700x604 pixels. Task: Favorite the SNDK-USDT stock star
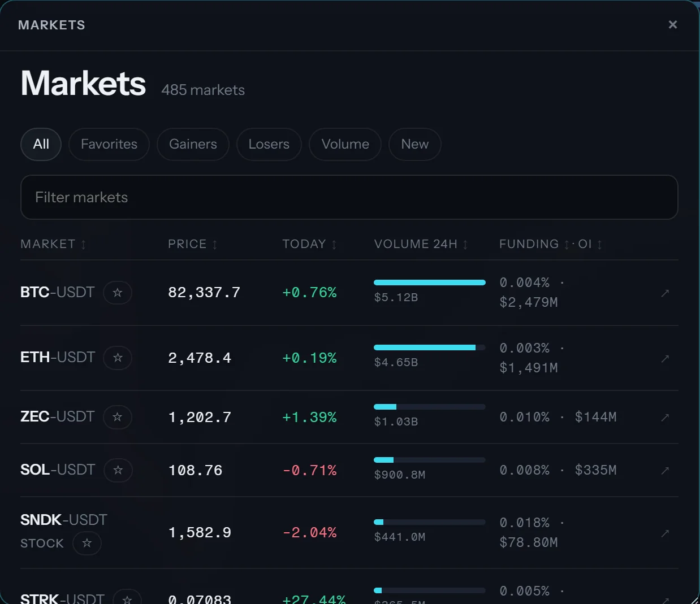87,544
